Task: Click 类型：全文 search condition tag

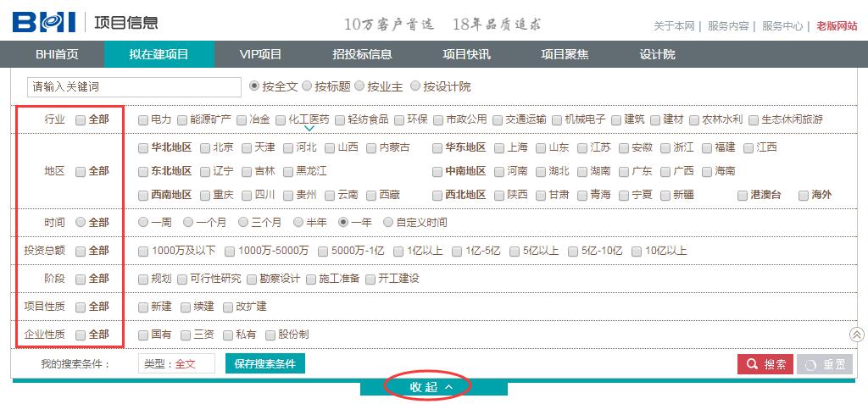Action: point(176,364)
